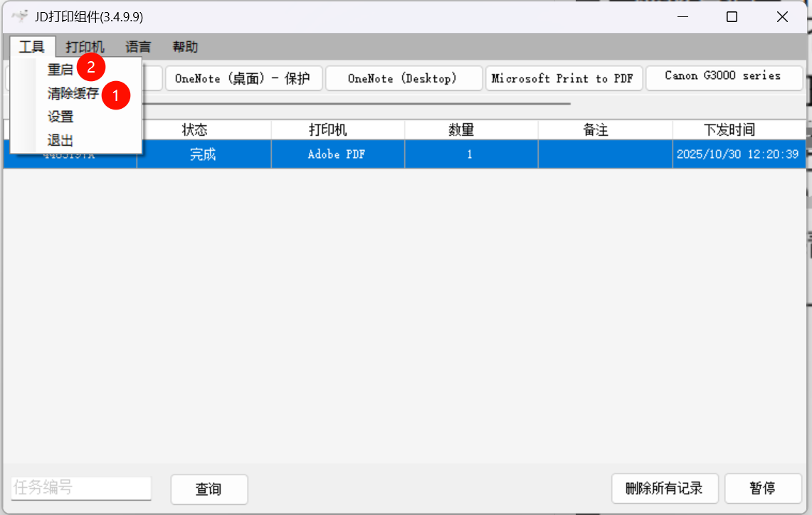Open the 工具 menu
The width and height of the screenshot is (812, 515).
coord(32,48)
